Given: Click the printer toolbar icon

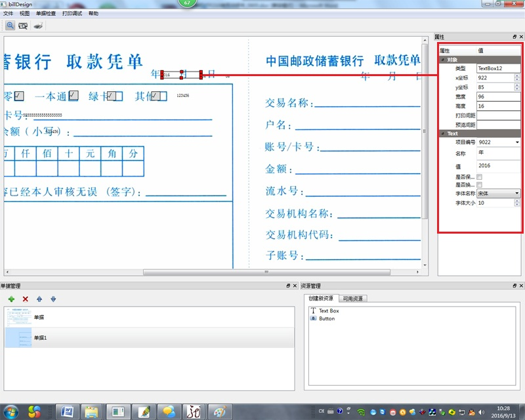Looking at the screenshot, I should pos(38,26).
